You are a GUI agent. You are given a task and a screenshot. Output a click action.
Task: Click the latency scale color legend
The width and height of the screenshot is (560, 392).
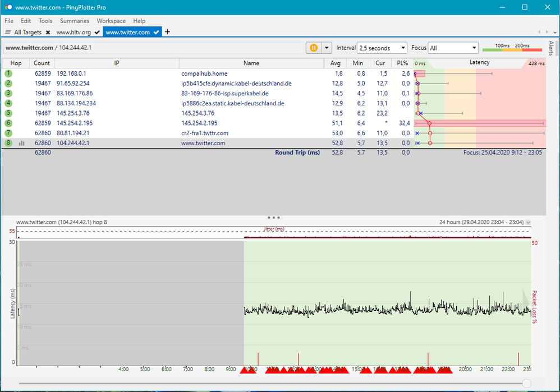click(x=513, y=48)
